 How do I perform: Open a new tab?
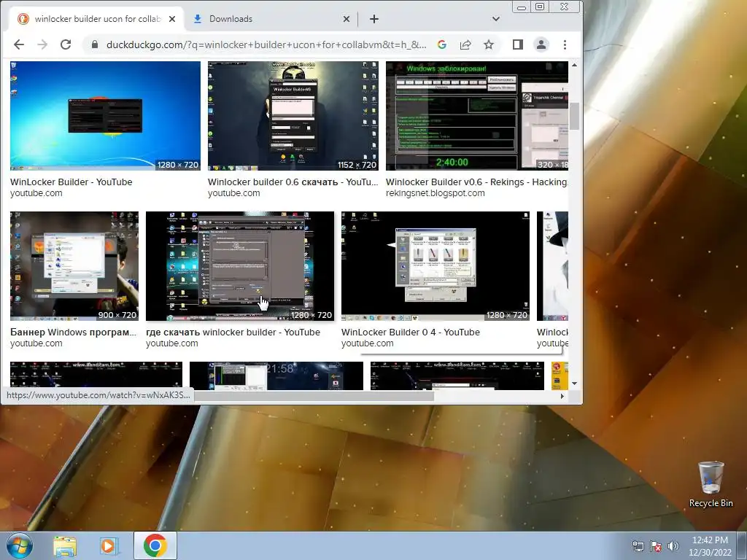[374, 19]
